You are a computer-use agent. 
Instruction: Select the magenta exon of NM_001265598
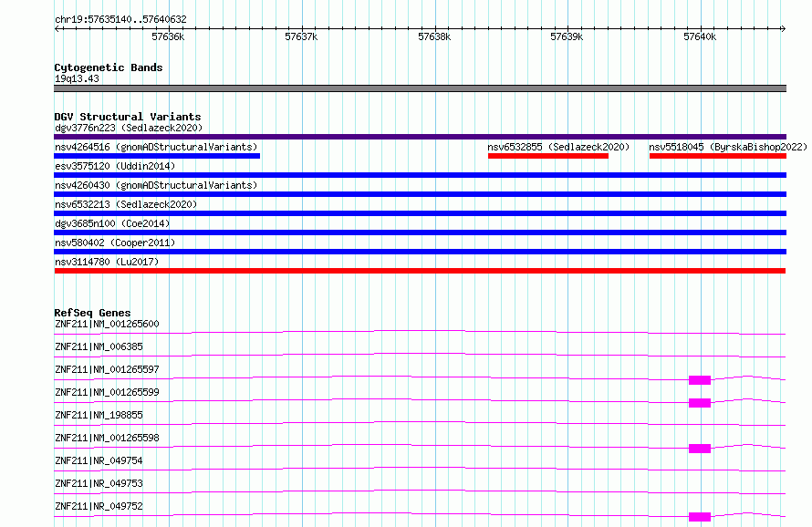700,449
